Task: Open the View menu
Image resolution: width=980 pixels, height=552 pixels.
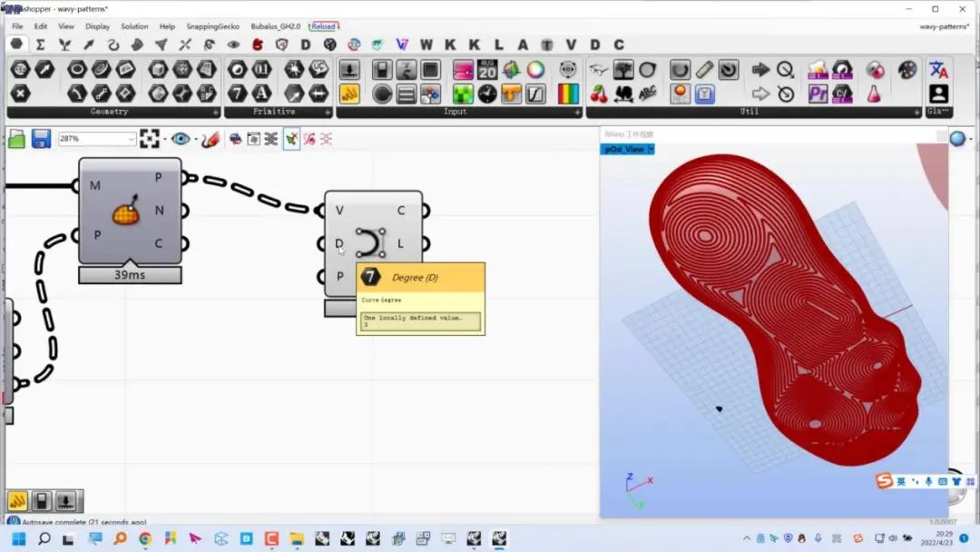Action: coord(65,26)
